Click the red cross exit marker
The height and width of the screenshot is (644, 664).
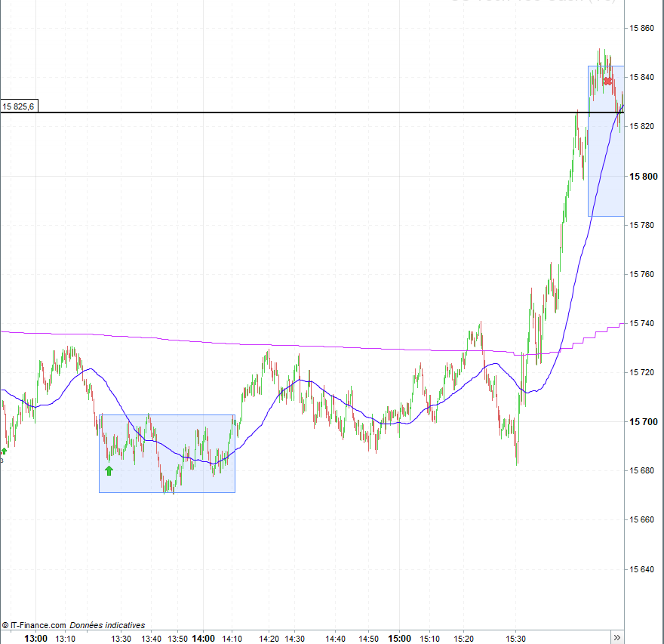(607, 81)
